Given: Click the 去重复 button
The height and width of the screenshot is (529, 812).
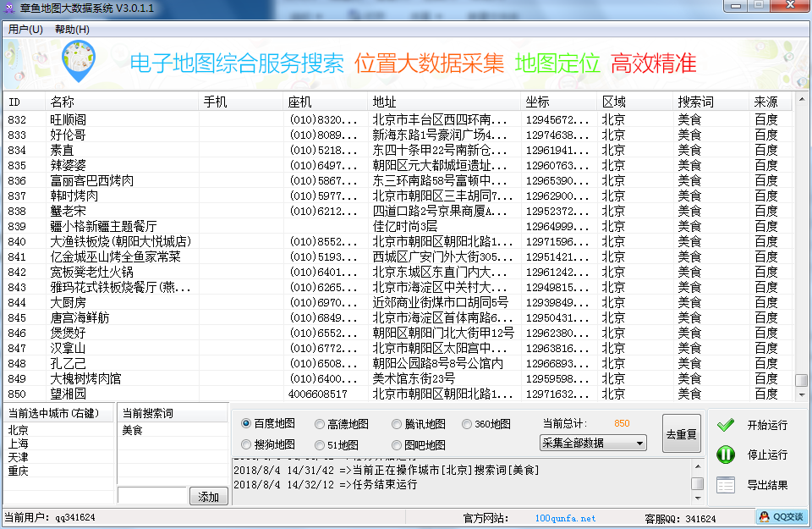Looking at the screenshot, I should [681, 433].
